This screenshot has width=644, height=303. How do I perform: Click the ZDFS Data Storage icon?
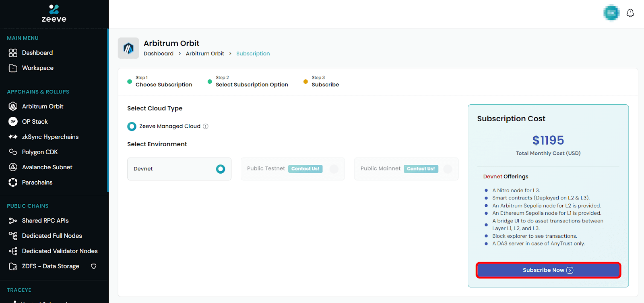[13, 266]
